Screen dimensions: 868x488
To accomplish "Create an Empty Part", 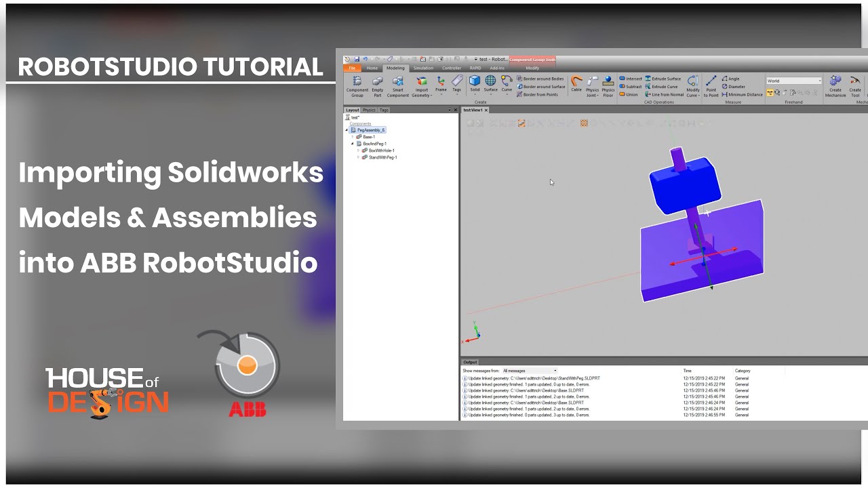I will 378,86.
